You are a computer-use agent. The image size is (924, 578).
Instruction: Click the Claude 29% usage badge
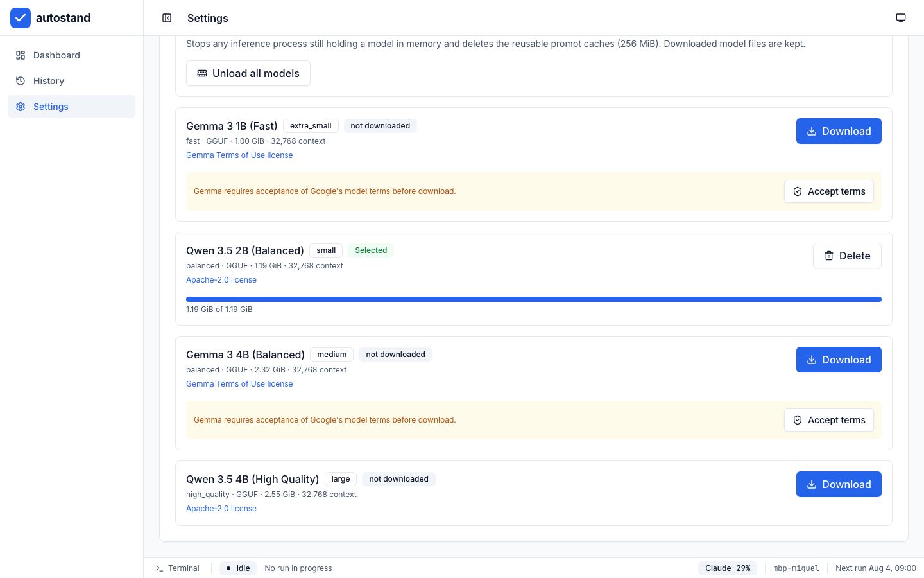click(728, 568)
